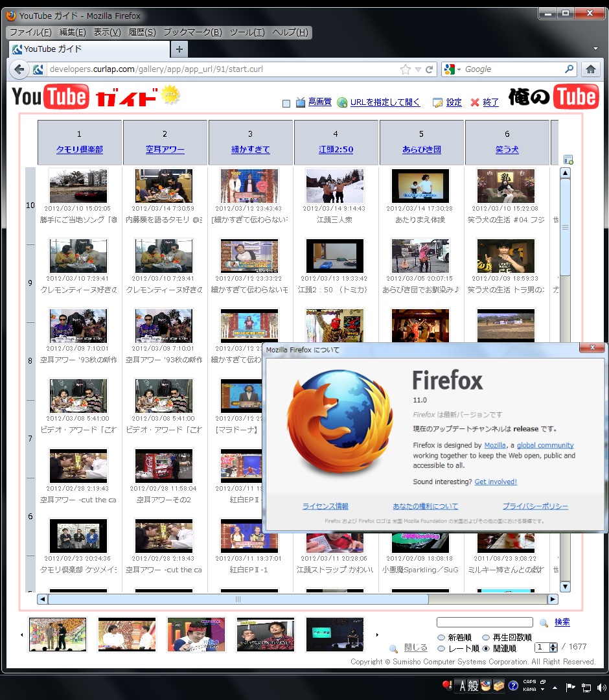Select the 再生回数順 radio button

pos(486,638)
